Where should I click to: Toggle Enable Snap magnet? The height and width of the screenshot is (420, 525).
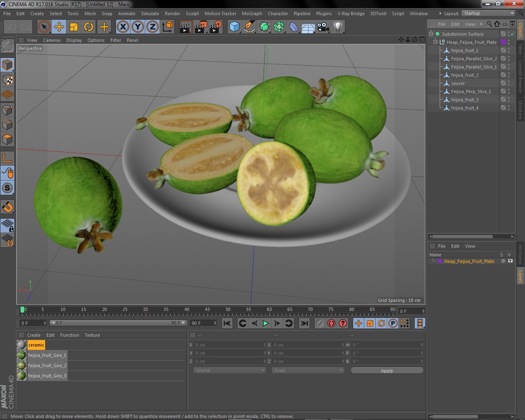[7, 207]
